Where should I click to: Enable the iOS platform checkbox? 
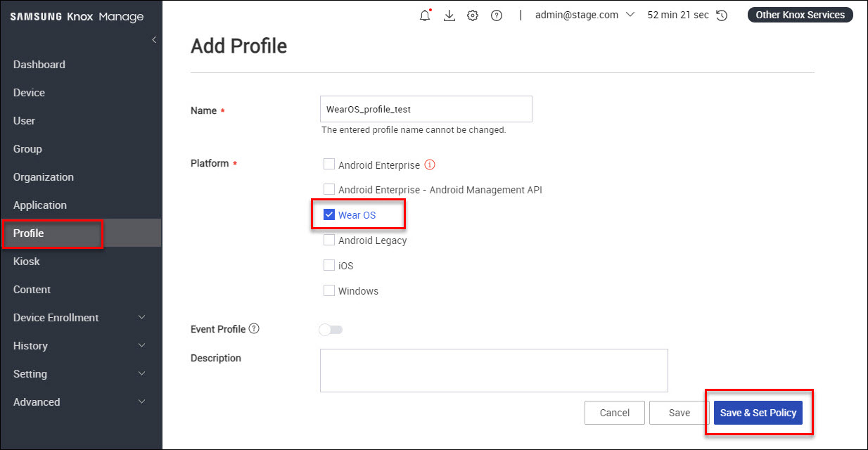click(x=328, y=266)
